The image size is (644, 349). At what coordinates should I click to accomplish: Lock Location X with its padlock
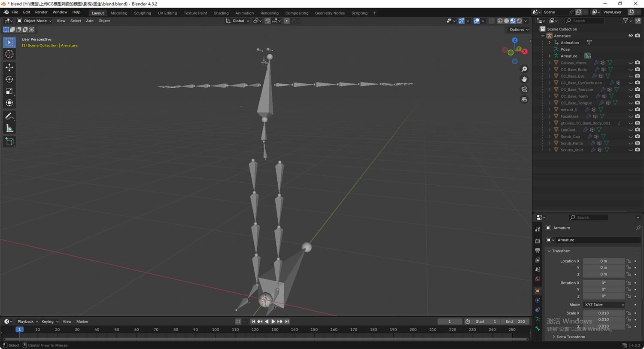629,261
